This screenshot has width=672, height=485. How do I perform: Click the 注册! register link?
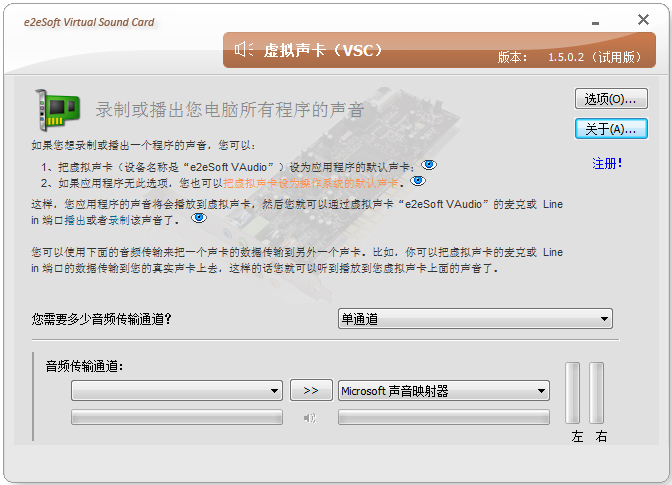[607, 163]
